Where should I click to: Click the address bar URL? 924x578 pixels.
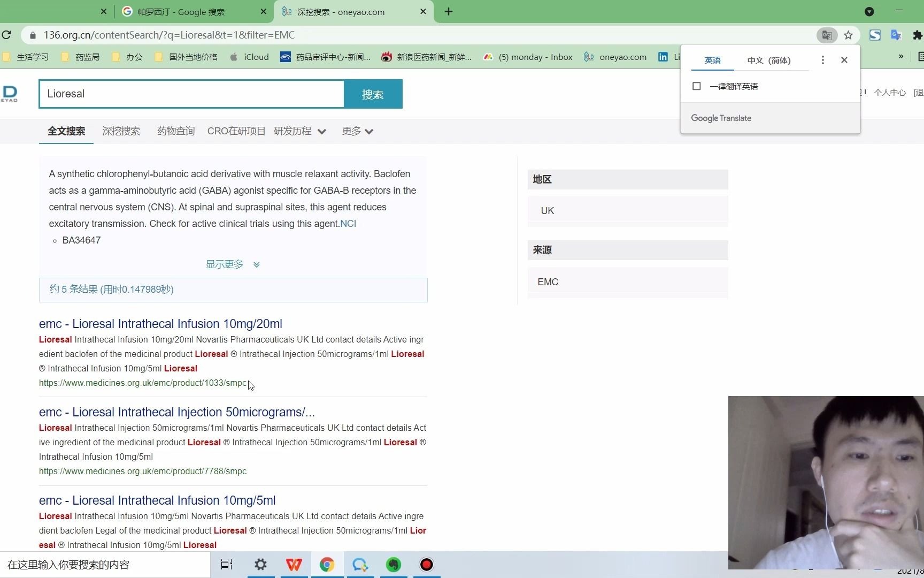[169, 35]
